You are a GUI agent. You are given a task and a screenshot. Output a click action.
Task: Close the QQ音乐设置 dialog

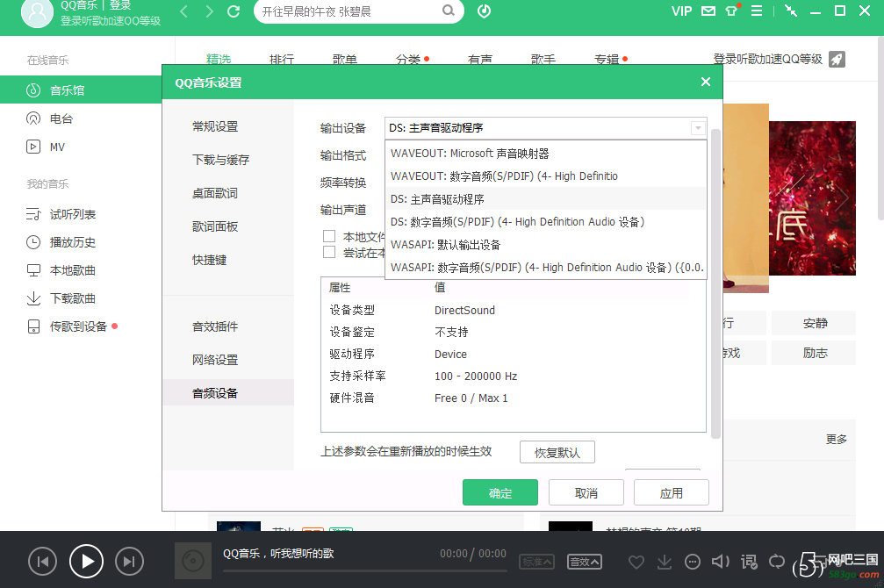coord(705,82)
